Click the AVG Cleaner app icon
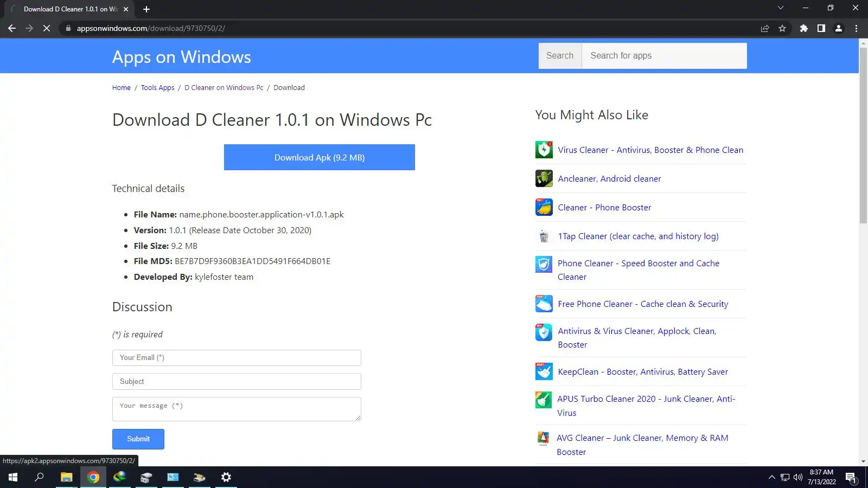 pos(543,438)
